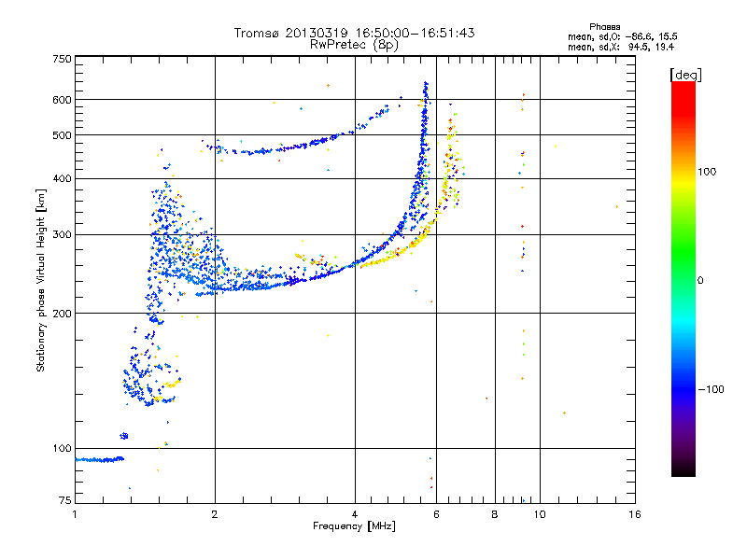747x560 pixels.
Task: Click the 'Phases' header label
Action: click(x=604, y=27)
